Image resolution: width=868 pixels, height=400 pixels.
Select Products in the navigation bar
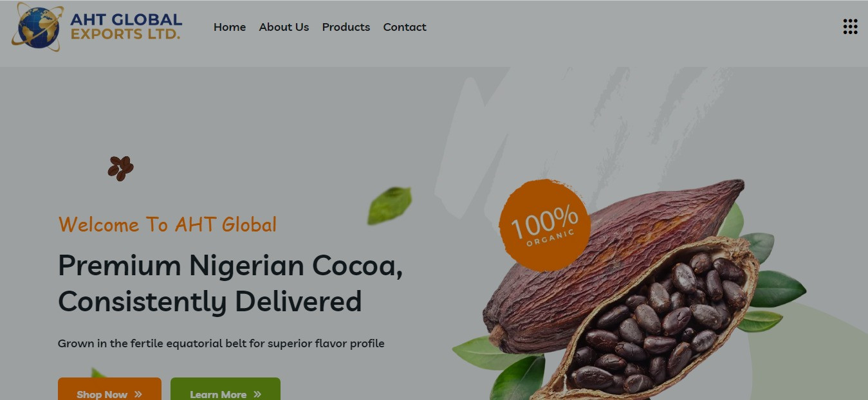coord(346,27)
